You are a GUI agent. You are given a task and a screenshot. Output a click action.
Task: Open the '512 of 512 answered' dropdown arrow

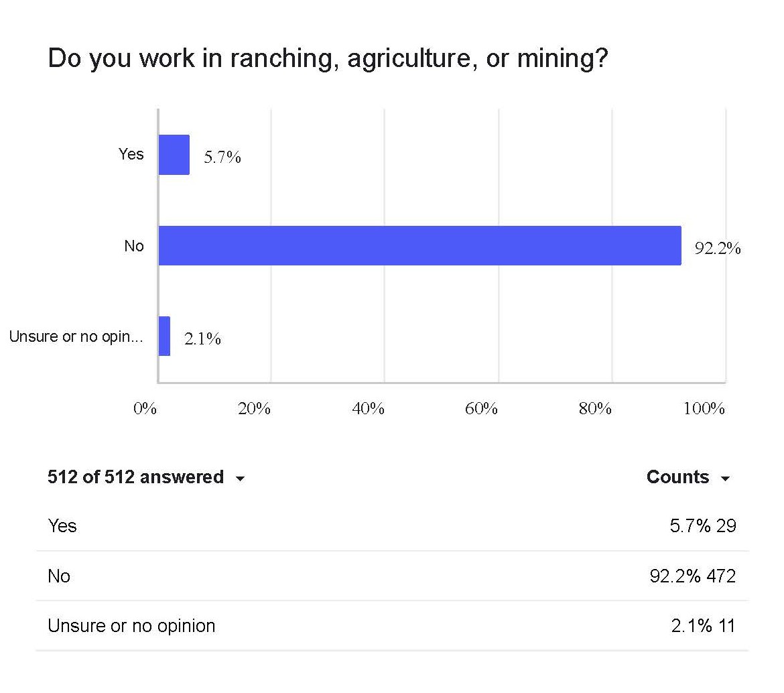[x=240, y=479]
